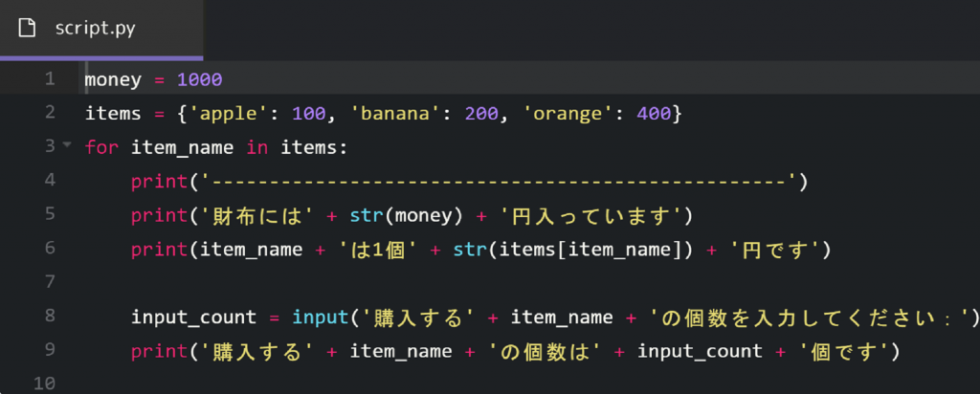Click line number 1 in the gutter

click(50, 79)
